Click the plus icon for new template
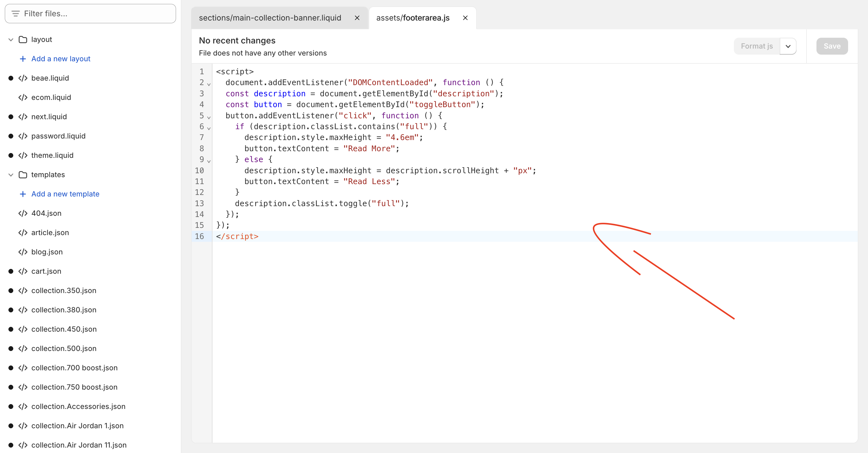 click(23, 194)
